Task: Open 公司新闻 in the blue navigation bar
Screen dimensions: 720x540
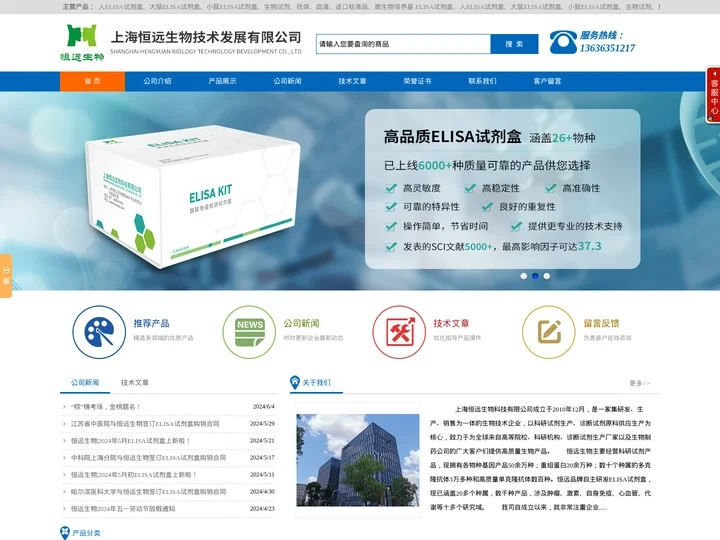Action: (287, 81)
